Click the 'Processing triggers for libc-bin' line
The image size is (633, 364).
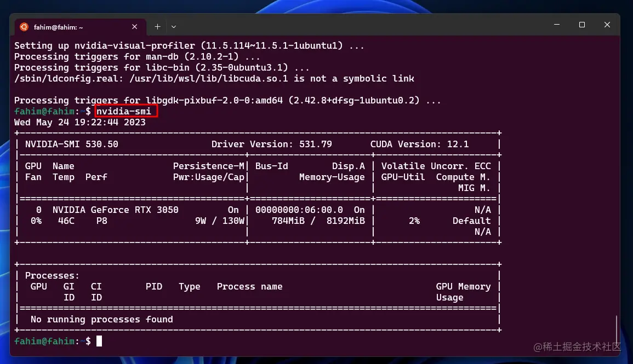coord(162,67)
